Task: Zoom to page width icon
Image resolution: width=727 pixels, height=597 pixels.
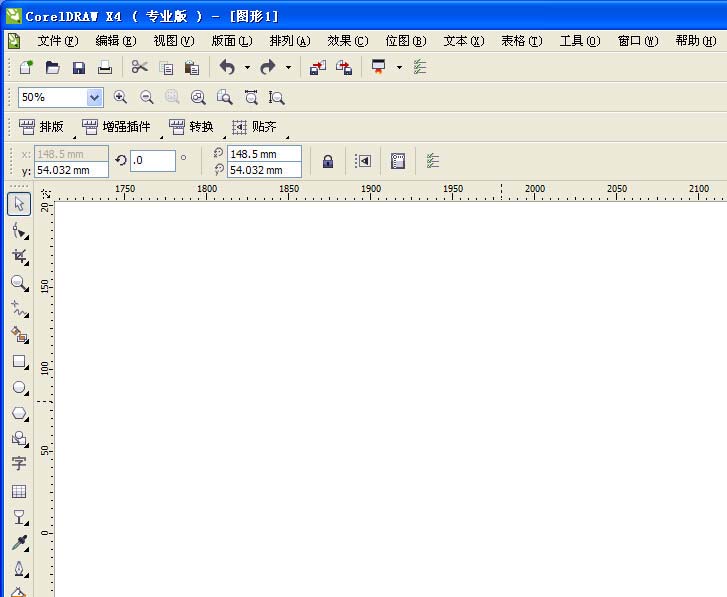Action: coord(251,97)
